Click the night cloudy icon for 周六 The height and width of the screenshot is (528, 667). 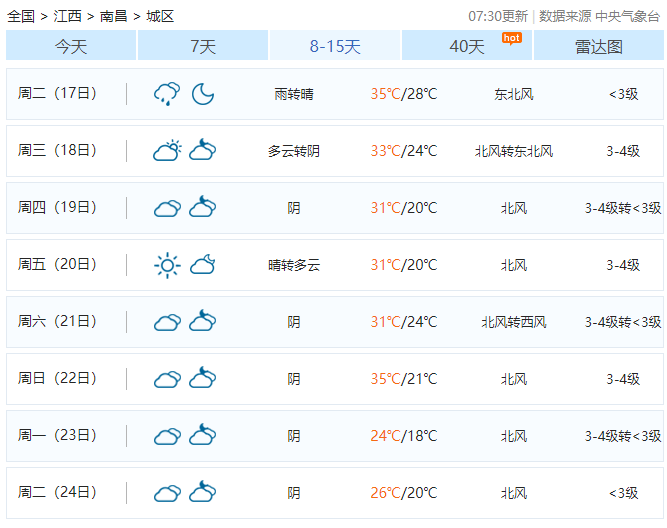203,322
